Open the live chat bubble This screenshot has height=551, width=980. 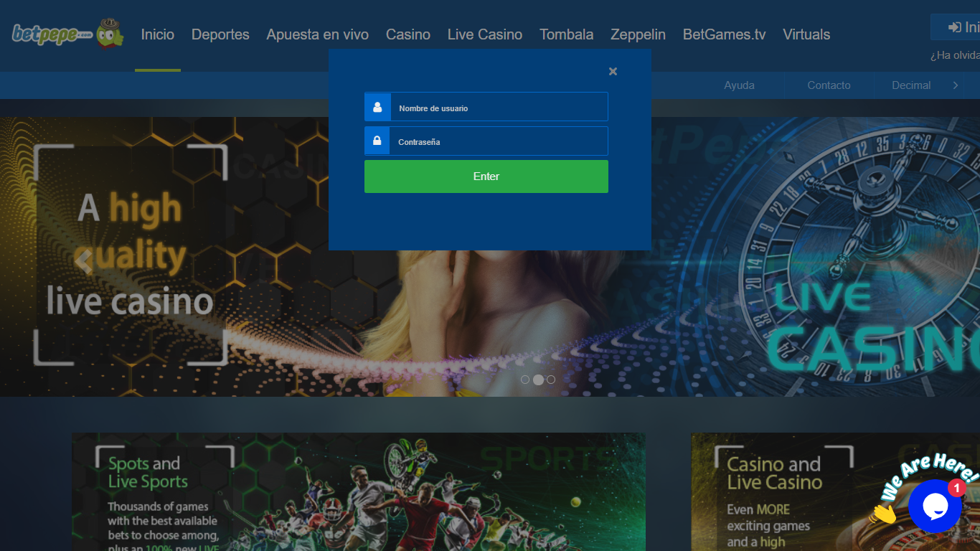[934, 506]
